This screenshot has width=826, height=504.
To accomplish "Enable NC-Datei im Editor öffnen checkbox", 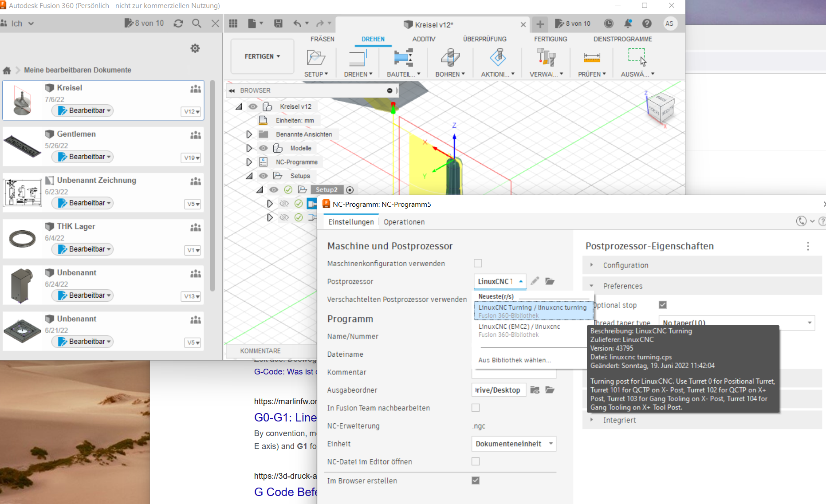I will coord(476,461).
